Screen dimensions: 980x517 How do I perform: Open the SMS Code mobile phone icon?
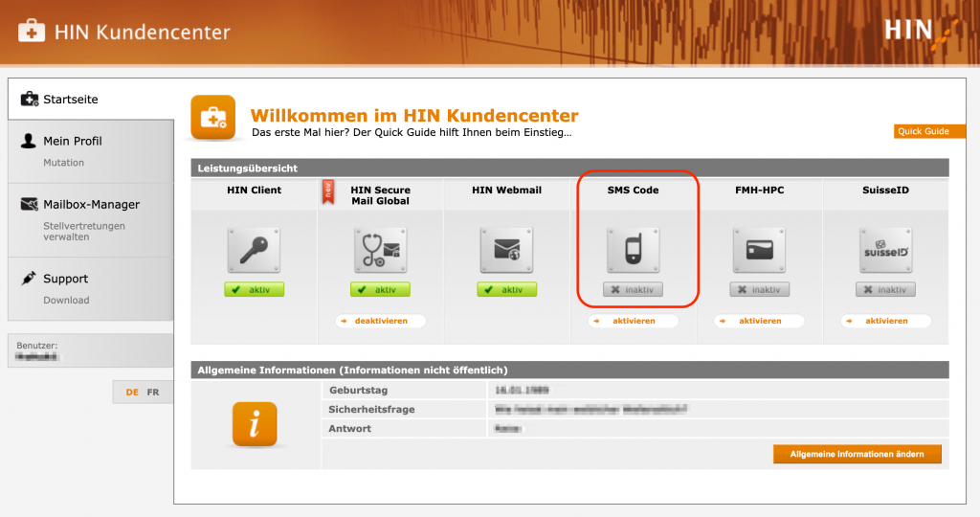(634, 250)
